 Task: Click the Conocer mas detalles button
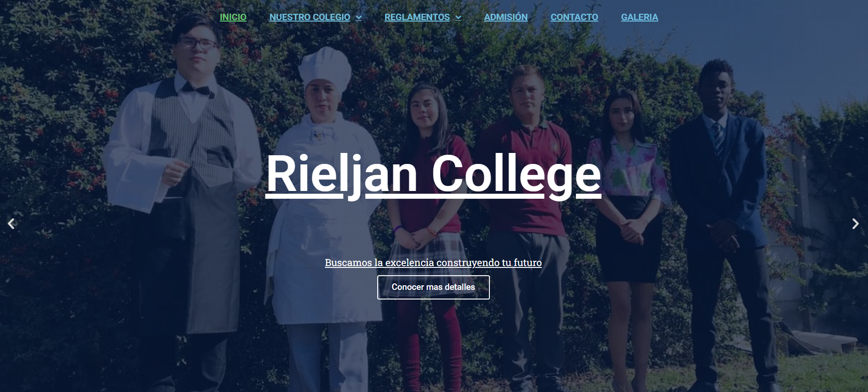coord(433,287)
